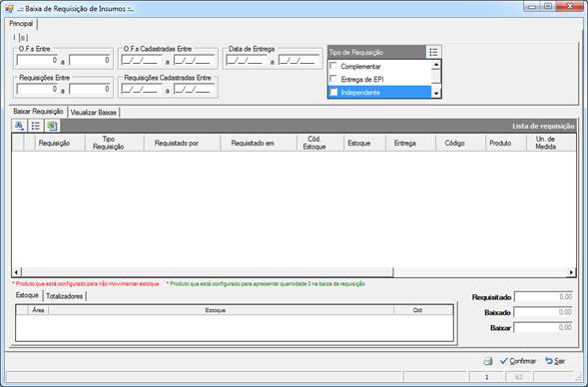The height and width of the screenshot is (387, 588).
Task: Select the small 'I' filter tab
Action: tap(15, 38)
